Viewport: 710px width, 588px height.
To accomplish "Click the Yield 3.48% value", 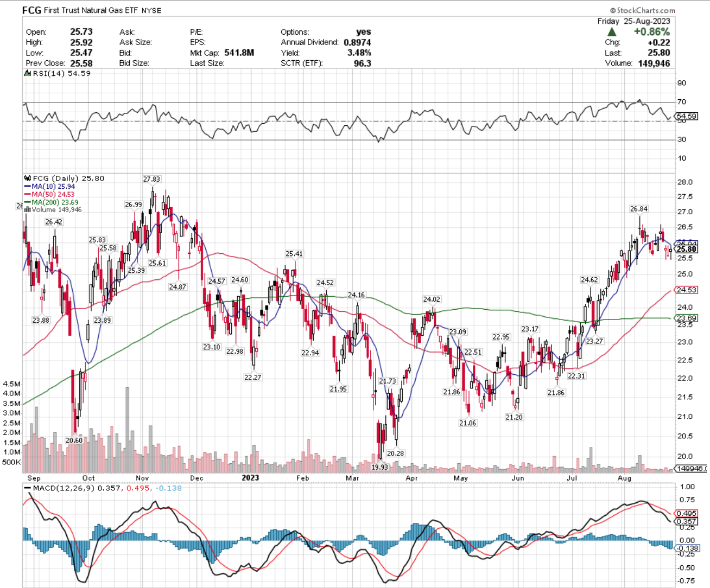I will point(359,53).
